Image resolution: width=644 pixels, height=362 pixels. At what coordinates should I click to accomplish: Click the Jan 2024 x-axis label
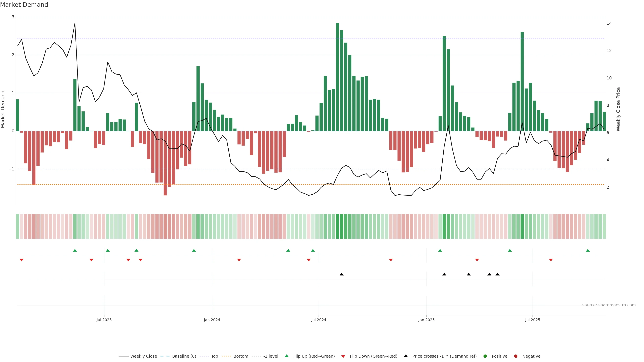[212, 320]
